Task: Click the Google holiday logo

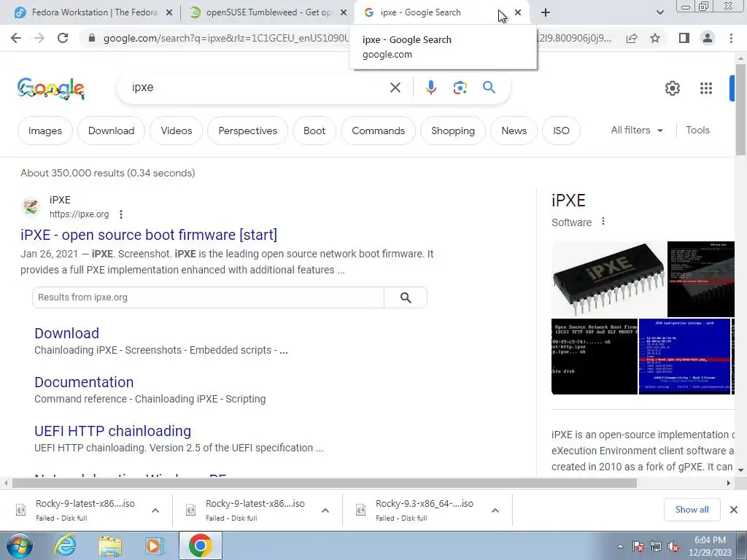Action: tap(51, 88)
